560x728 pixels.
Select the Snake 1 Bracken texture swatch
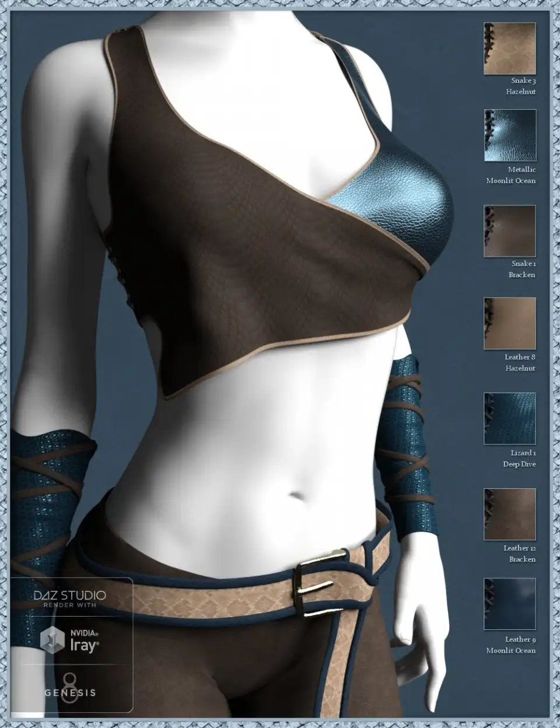510,231
